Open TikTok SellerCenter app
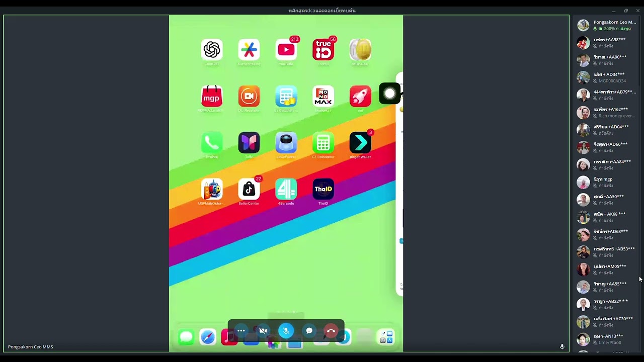This screenshot has height=362, width=644. [249, 189]
